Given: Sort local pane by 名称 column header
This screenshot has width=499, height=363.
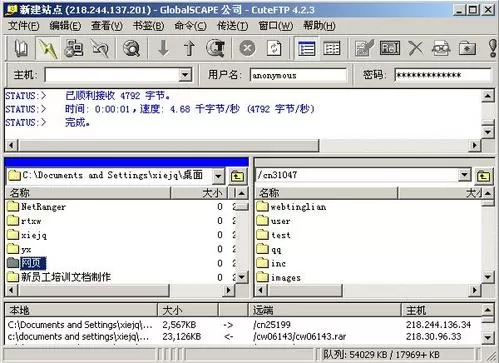Looking at the screenshot, I should click(x=88, y=193).
